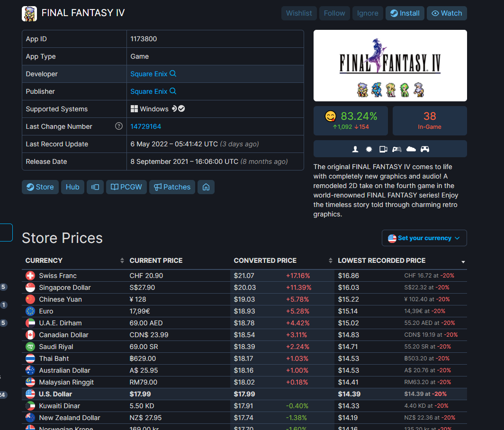The width and height of the screenshot is (504, 430).
Task: Open change number 14729164 link
Action: click(145, 126)
